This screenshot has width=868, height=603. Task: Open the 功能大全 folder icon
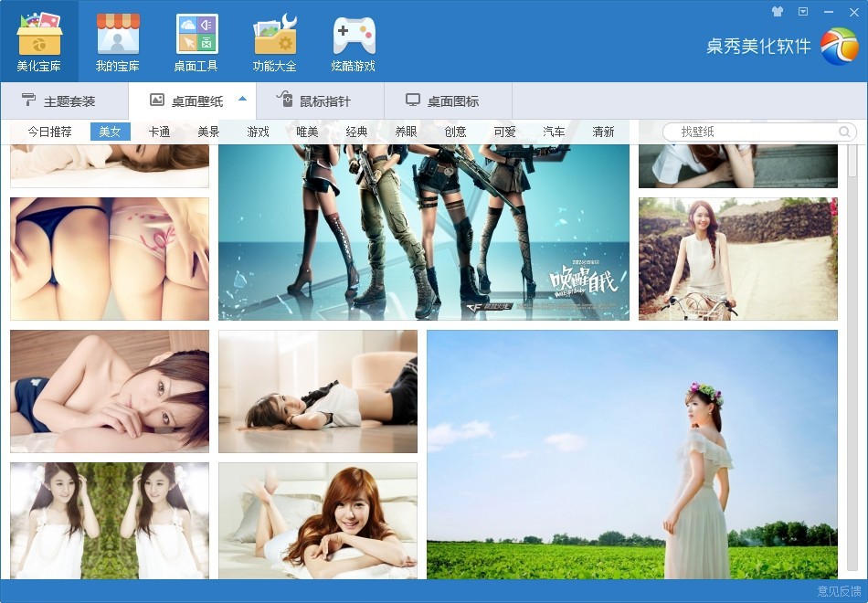[275, 36]
